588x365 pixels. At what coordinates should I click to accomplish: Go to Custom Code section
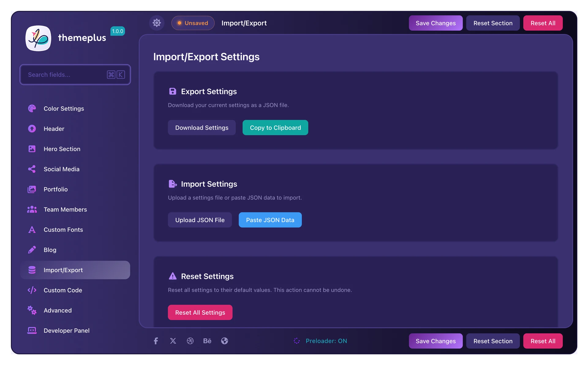pos(63,290)
